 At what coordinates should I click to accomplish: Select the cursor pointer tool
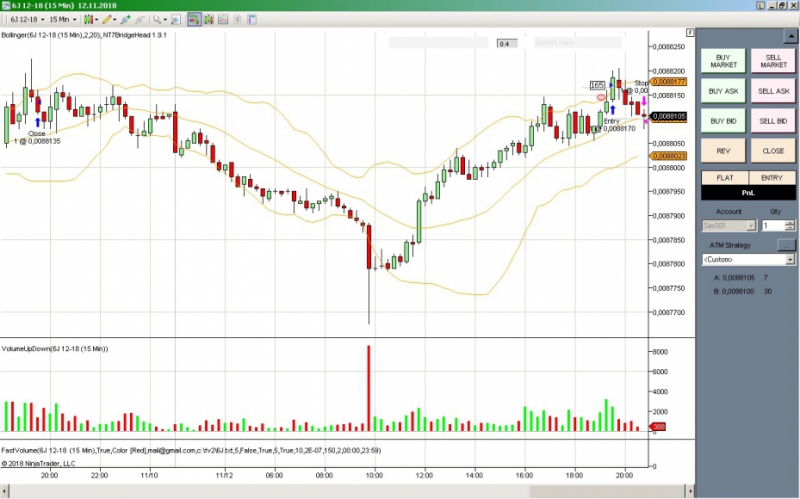tap(157, 19)
